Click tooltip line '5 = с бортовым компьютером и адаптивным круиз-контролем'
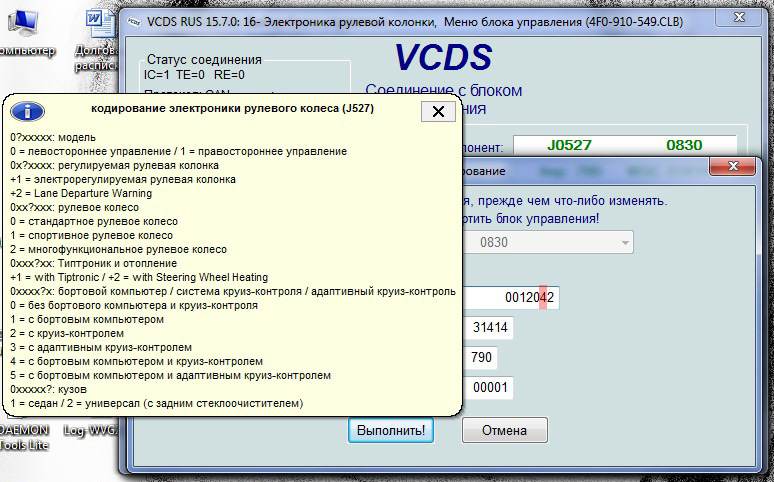The height and width of the screenshot is (482, 774). pos(170,375)
